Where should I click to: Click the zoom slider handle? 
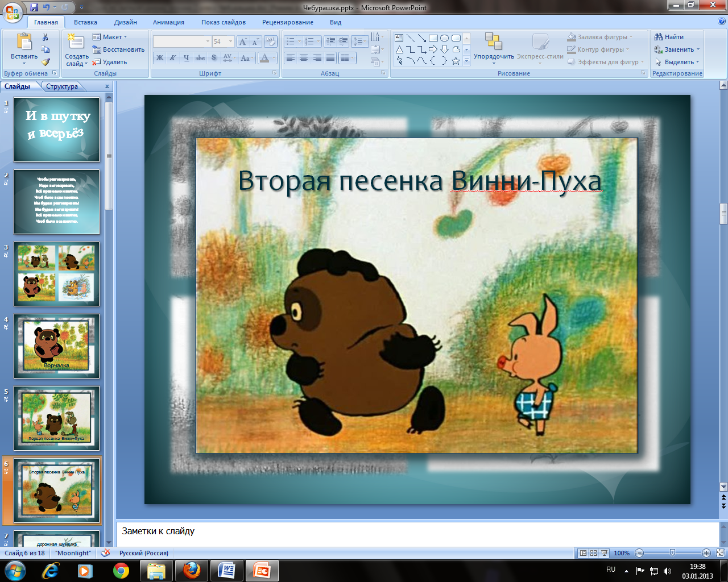click(673, 553)
